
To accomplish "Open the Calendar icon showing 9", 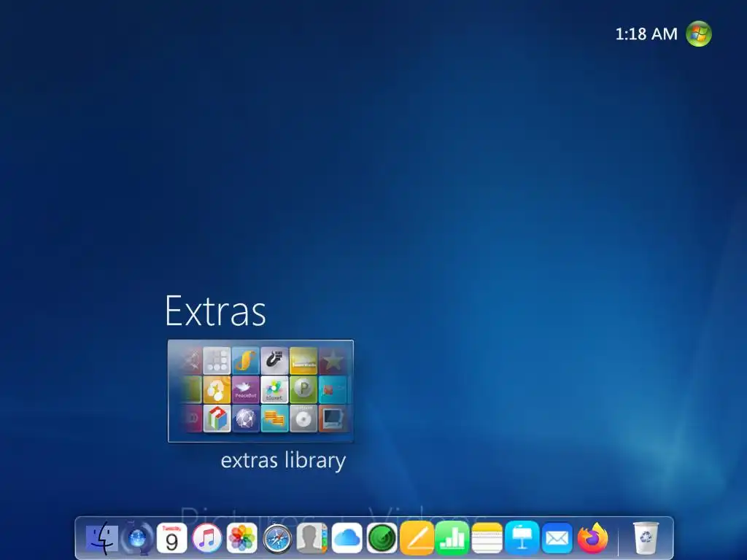I will click(x=172, y=539).
